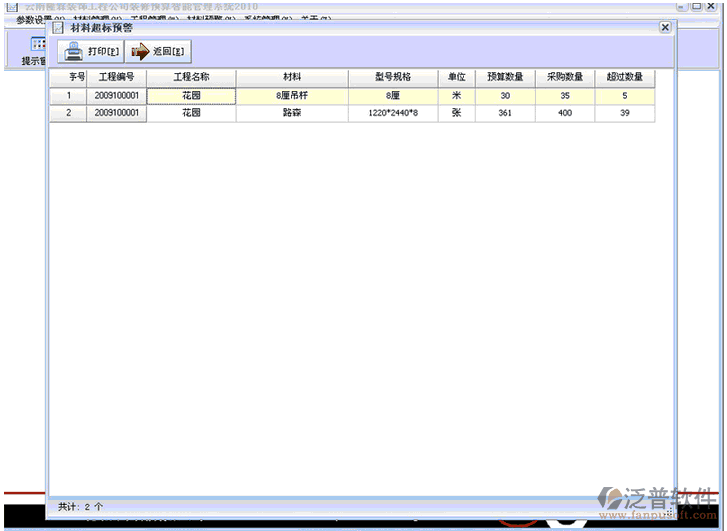
Task: Close the 材料超标预警 dialog
Action: [x=665, y=28]
